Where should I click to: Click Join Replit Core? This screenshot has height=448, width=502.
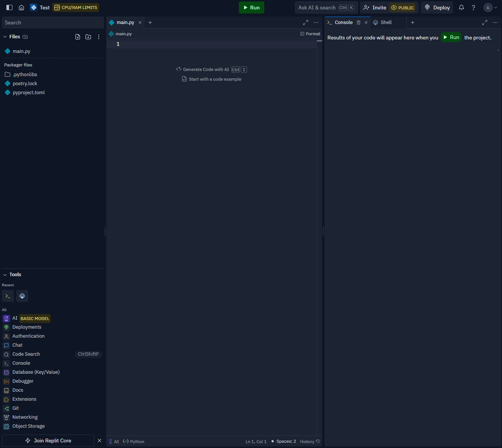click(48, 440)
